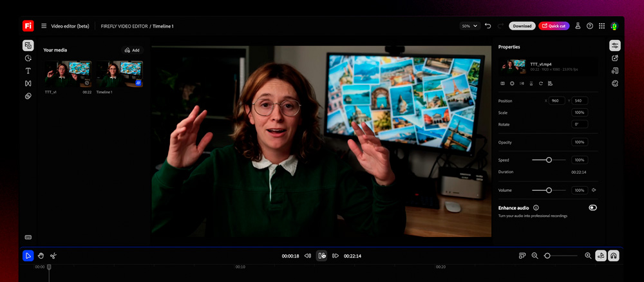The width and height of the screenshot is (644, 282).
Task: Zoom out the timeline
Action: 535,256
